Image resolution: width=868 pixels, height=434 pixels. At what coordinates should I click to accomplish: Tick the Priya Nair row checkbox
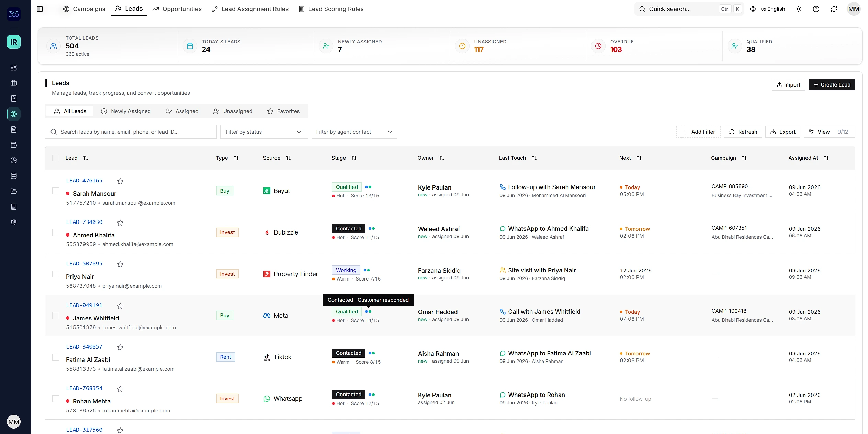56,274
